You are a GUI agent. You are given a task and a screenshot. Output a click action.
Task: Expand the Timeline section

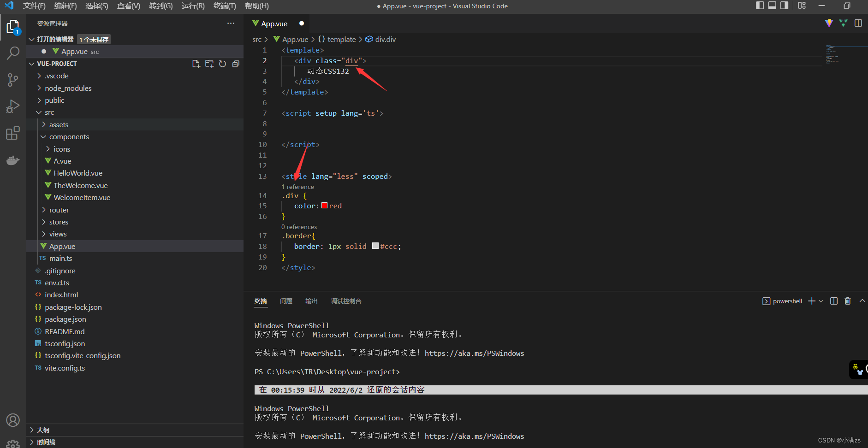tap(32, 442)
